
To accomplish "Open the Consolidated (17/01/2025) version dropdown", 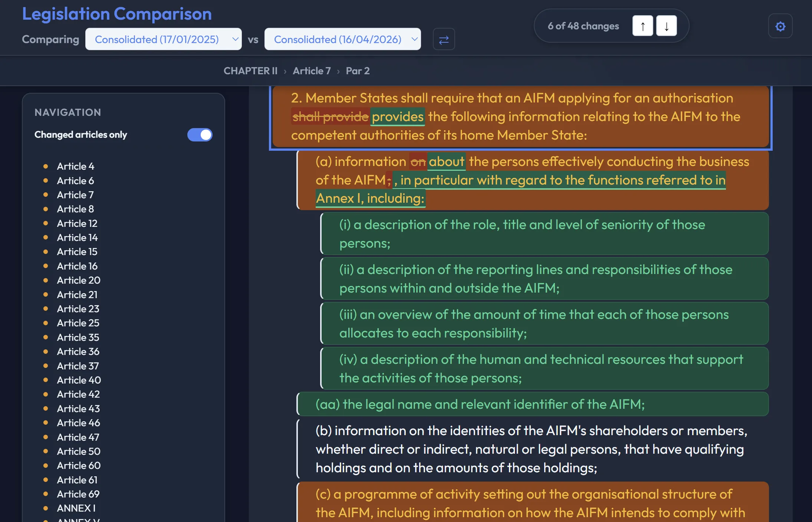I will 163,39.
